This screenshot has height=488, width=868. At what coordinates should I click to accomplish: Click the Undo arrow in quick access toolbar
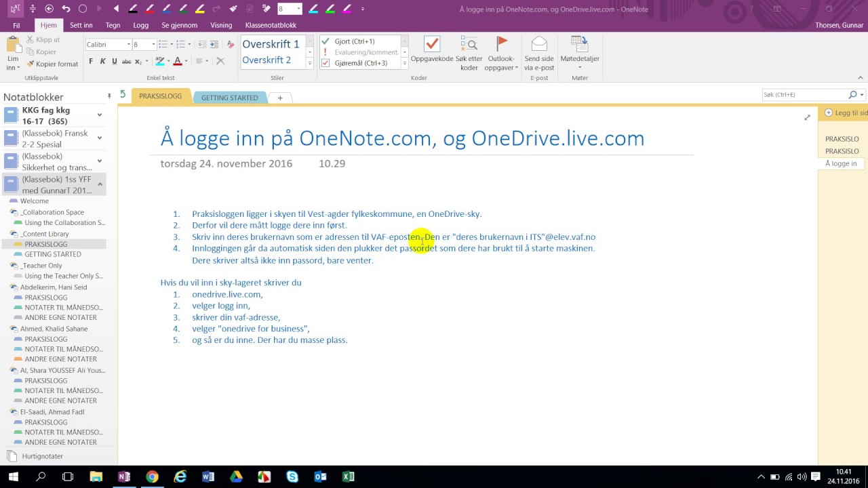coord(66,9)
